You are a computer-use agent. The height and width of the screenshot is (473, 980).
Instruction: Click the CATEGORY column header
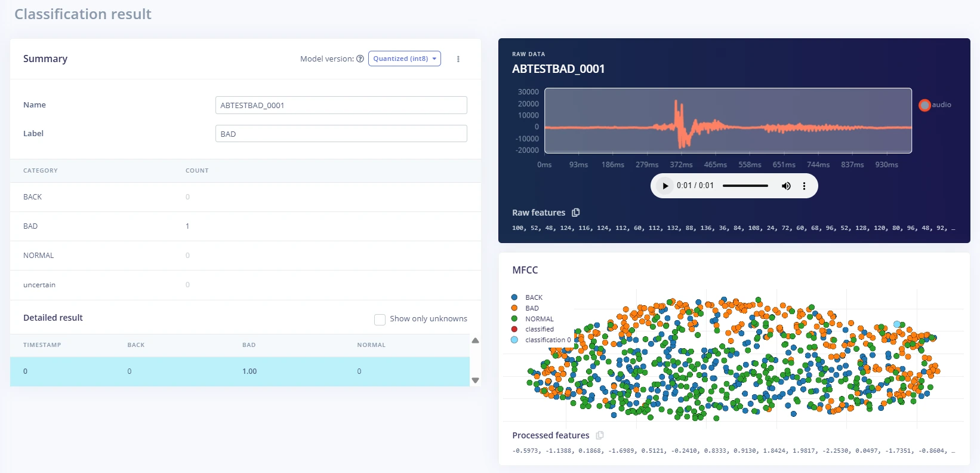tap(41, 171)
